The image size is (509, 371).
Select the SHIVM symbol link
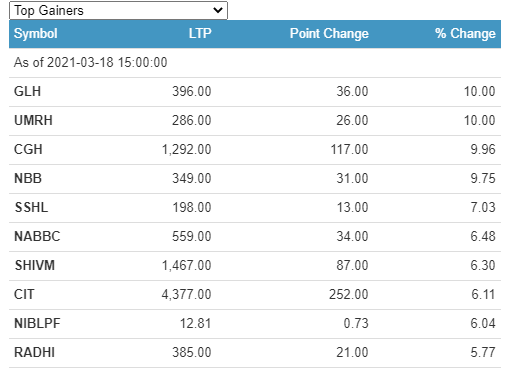[35, 265]
